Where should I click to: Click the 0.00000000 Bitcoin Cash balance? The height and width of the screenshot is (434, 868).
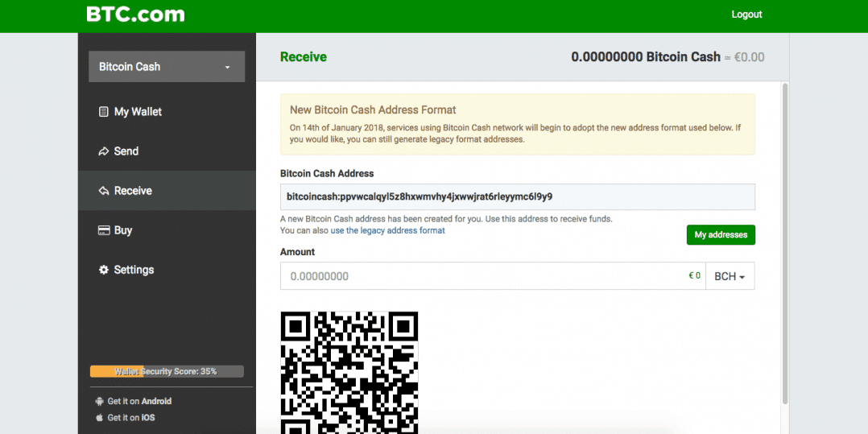tap(646, 57)
